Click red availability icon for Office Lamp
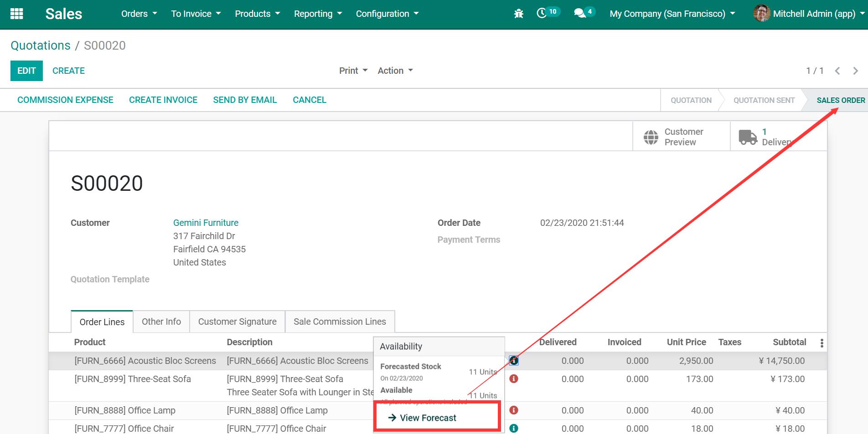The width and height of the screenshot is (868, 434). click(x=514, y=410)
